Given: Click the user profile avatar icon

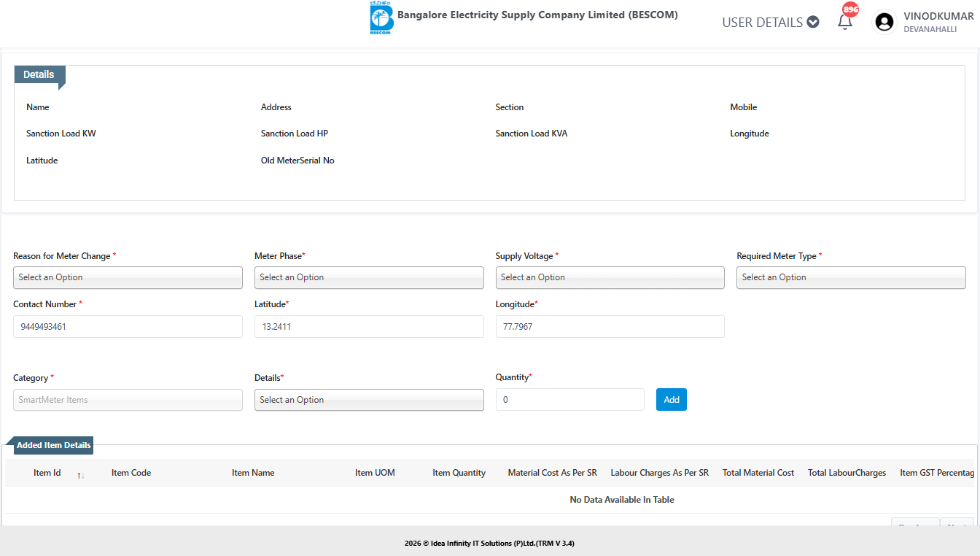Looking at the screenshot, I should click(884, 23).
